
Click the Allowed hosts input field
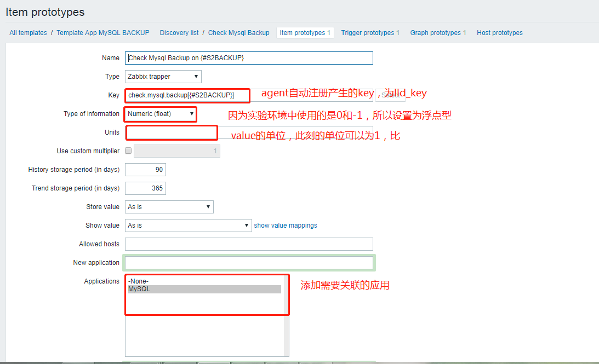point(249,244)
